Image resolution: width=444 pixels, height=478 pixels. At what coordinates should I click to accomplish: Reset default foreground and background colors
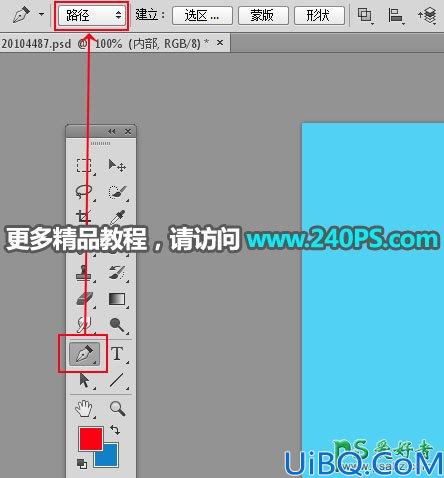coord(82,464)
